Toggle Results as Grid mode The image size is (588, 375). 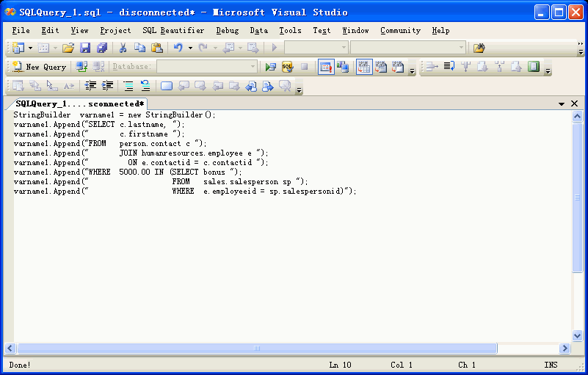[364, 67]
